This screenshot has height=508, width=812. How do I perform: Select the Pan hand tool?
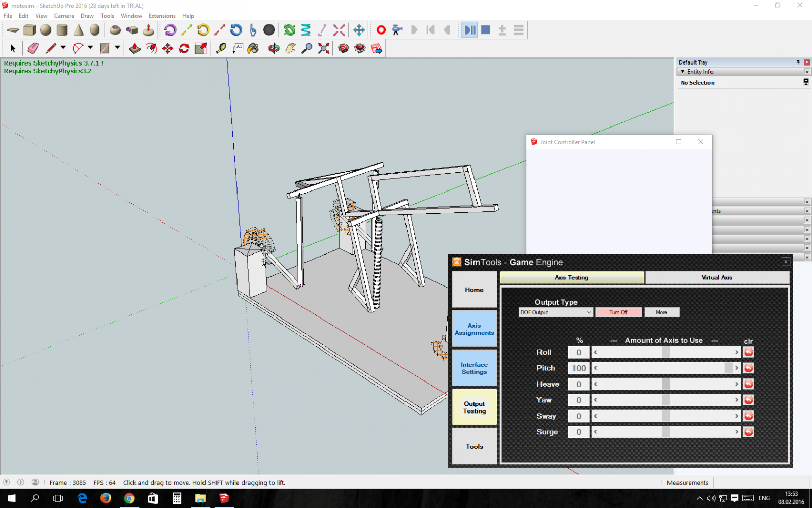(290, 48)
